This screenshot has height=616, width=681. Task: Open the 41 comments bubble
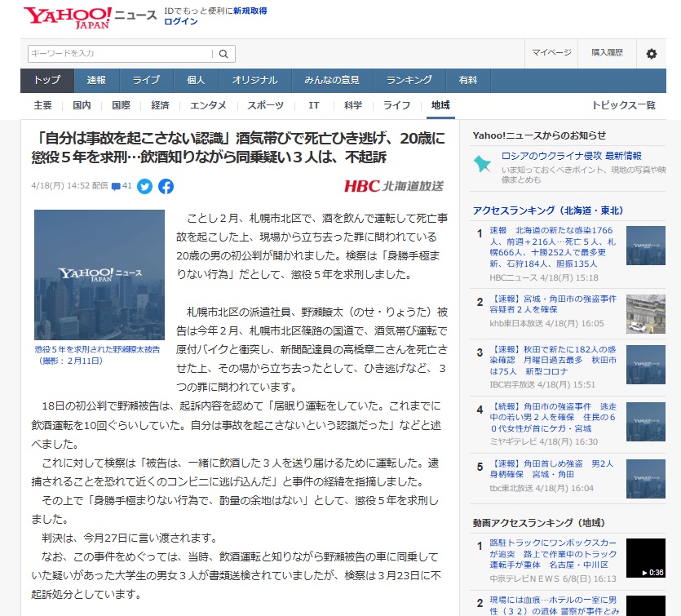pyautogui.click(x=122, y=186)
